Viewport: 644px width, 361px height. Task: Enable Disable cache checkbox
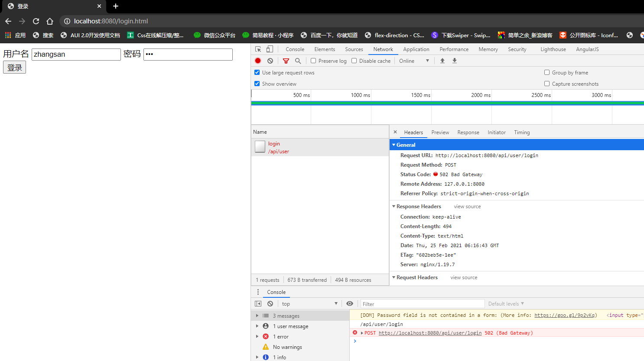pyautogui.click(x=354, y=61)
